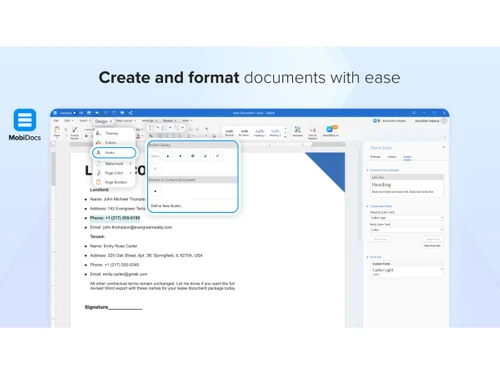Open bullets dropdown arrow in ribbon
The image size is (500, 375).
click(x=157, y=128)
